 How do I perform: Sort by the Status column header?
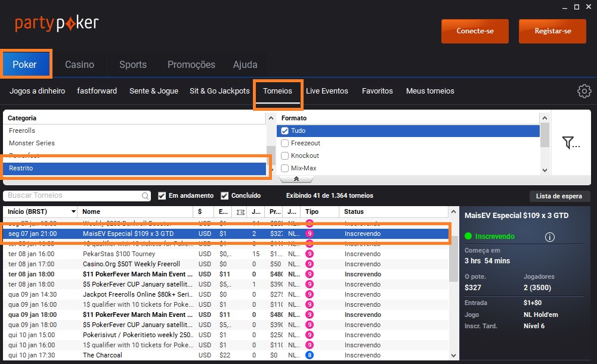tap(394, 211)
